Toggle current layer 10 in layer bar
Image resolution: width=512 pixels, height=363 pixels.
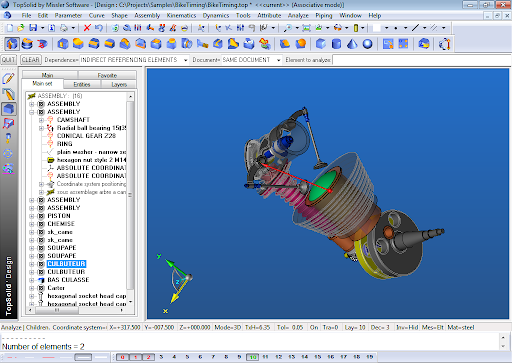(252, 357)
